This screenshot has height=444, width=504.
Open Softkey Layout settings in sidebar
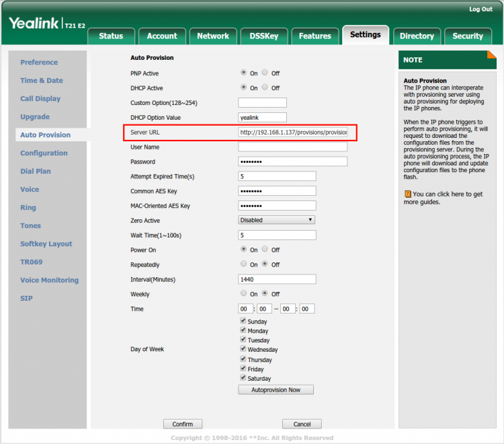tap(46, 244)
